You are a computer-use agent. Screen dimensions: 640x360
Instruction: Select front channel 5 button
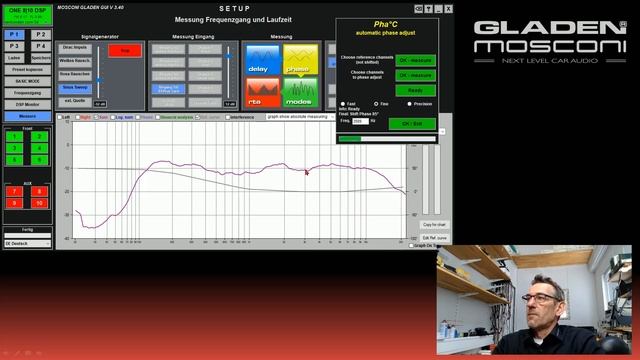click(15, 160)
